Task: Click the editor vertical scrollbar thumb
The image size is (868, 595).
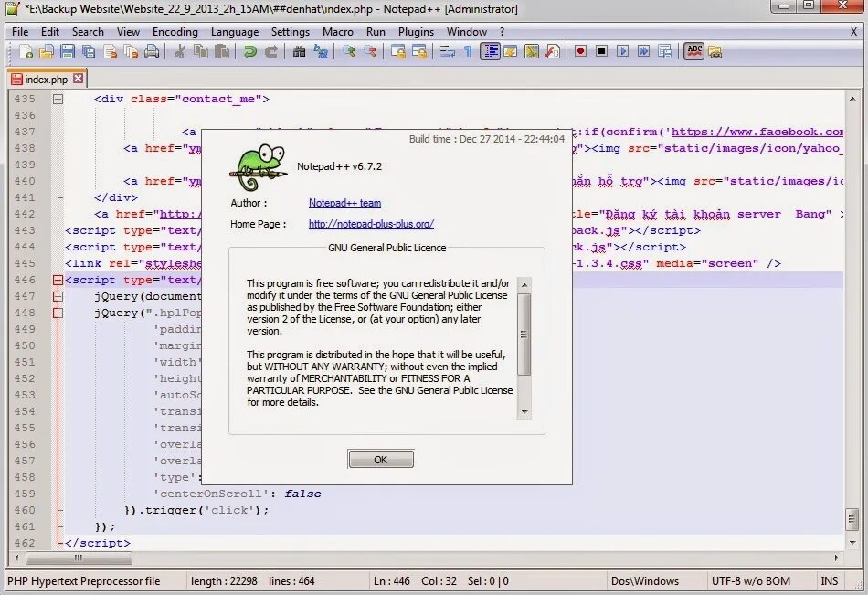Action: [852, 520]
